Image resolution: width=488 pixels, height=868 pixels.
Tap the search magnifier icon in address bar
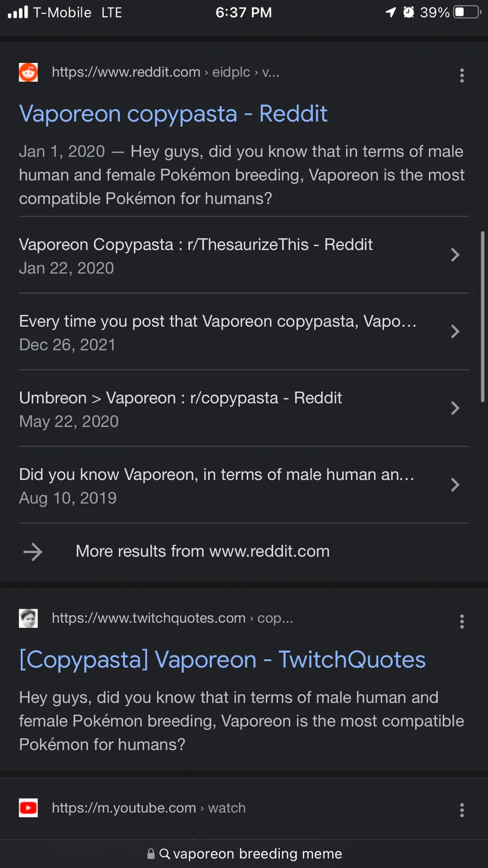165,854
